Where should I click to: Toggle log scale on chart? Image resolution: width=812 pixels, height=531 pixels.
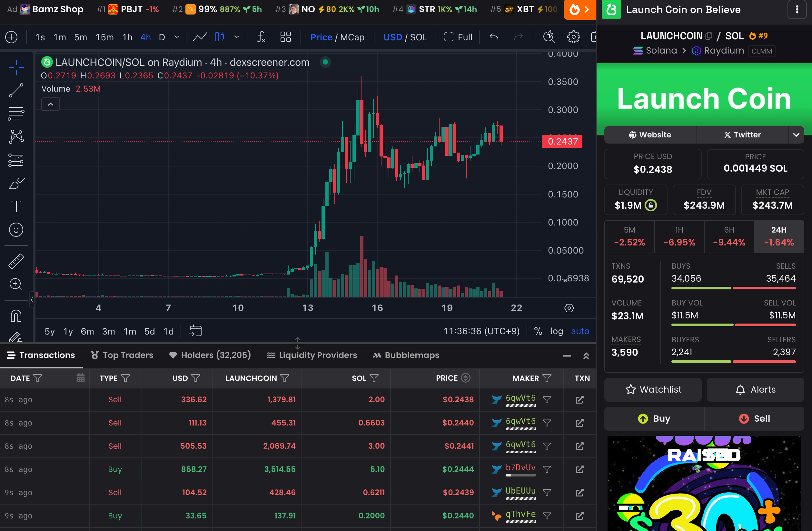tap(557, 331)
